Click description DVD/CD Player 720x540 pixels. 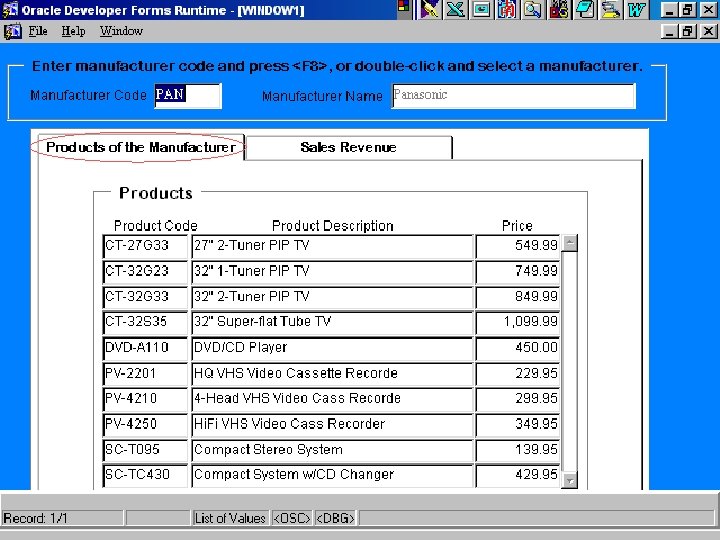[332, 348]
